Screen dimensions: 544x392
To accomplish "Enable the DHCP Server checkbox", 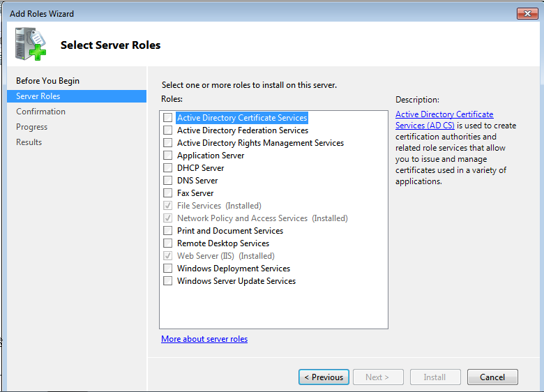I will point(168,168).
